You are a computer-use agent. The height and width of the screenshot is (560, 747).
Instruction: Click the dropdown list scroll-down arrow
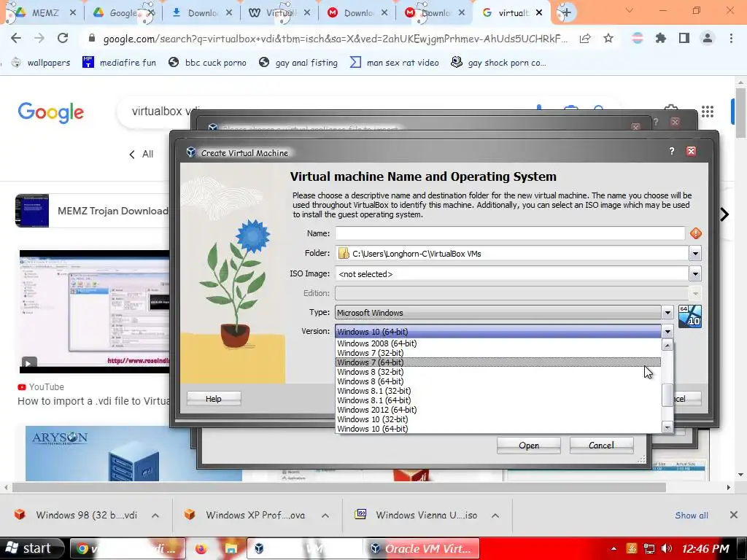pos(667,427)
